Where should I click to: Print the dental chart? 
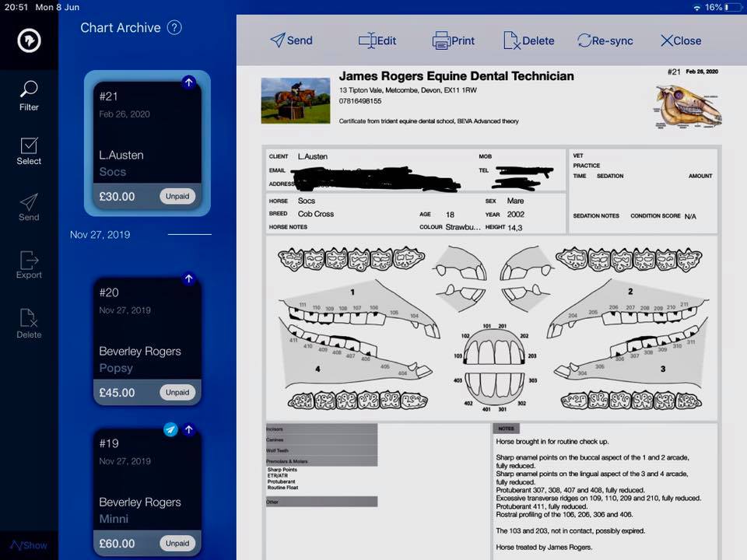click(x=453, y=40)
